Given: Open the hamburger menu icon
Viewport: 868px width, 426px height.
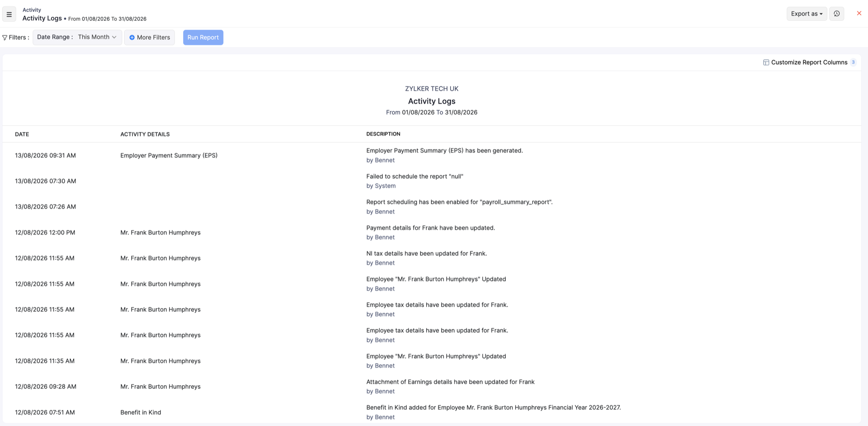Looking at the screenshot, I should (x=9, y=14).
